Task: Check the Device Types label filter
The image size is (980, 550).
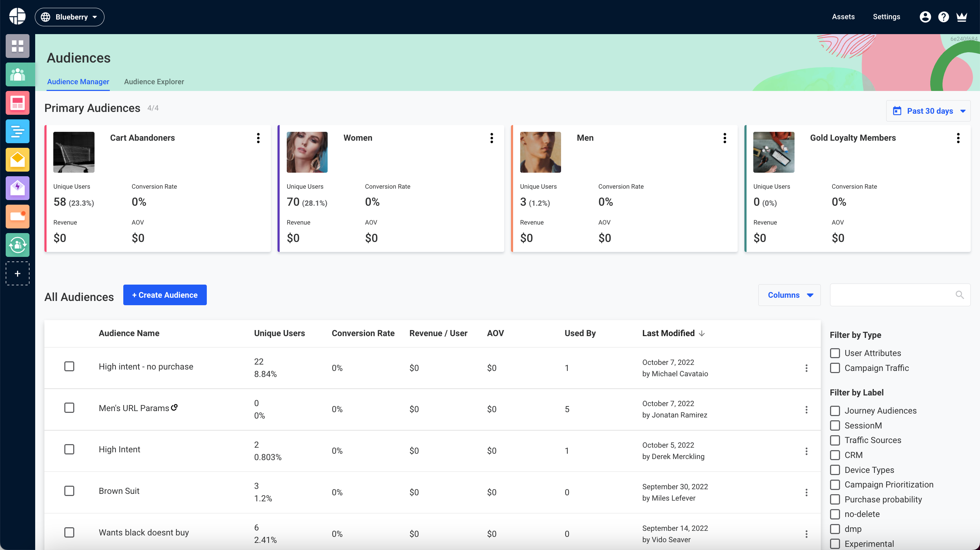Action: (x=835, y=470)
